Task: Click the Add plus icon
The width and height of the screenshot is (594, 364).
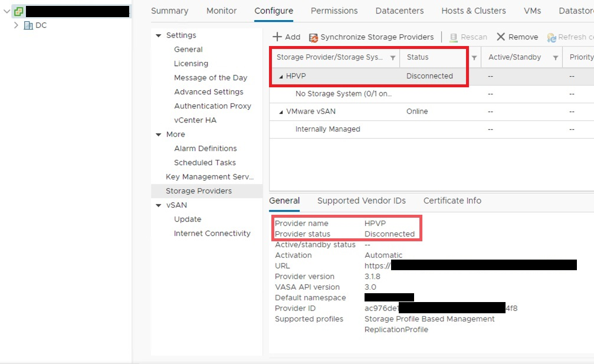Action: click(x=277, y=37)
